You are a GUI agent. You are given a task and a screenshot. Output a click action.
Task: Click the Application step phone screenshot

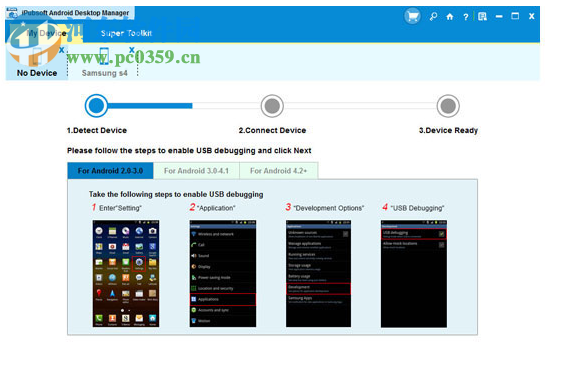(x=223, y=274)
